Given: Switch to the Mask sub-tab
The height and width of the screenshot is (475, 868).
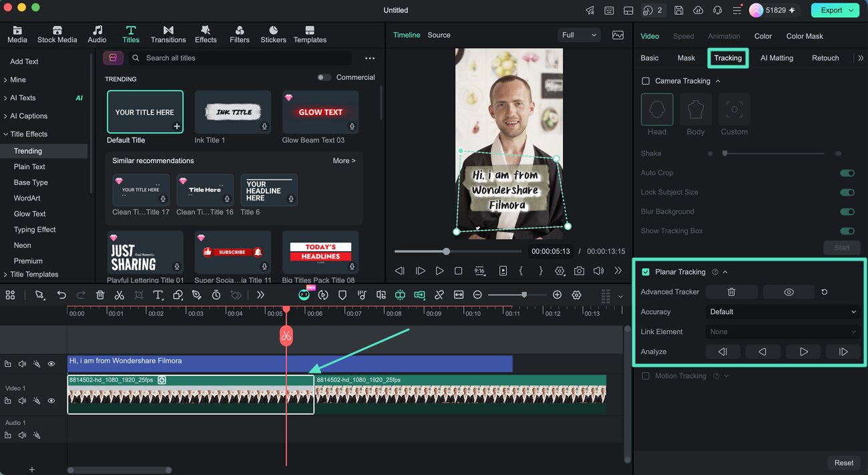Looking at the screenshot, I should click(x=686, y=58).
